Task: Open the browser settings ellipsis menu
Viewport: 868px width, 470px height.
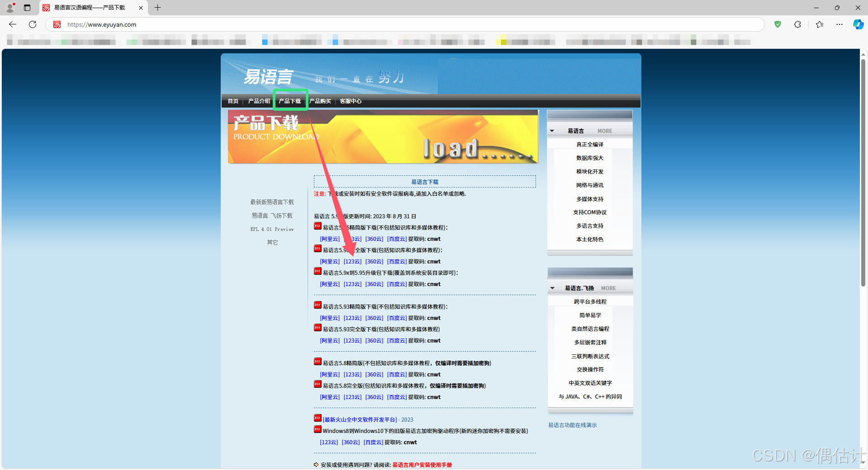Action: coord(840,24)
